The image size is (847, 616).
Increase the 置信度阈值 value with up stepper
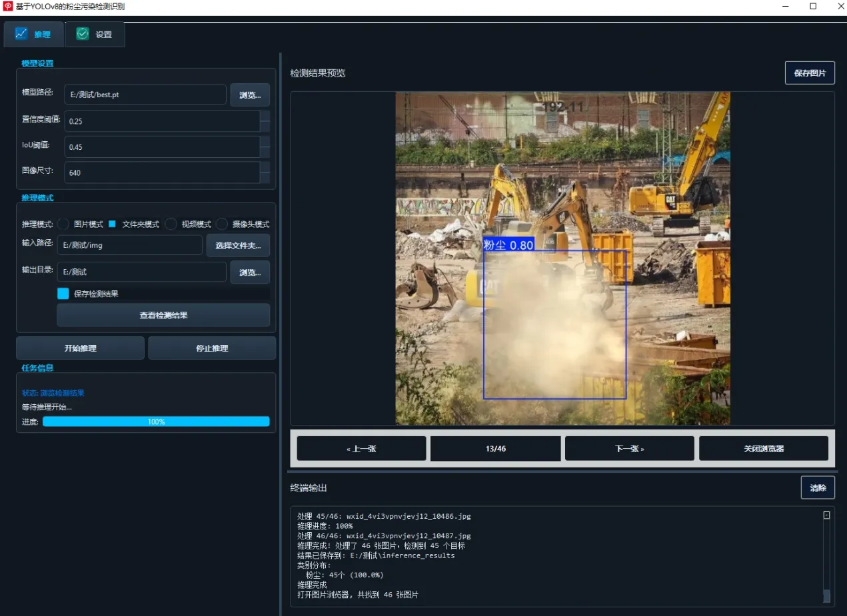265,116
